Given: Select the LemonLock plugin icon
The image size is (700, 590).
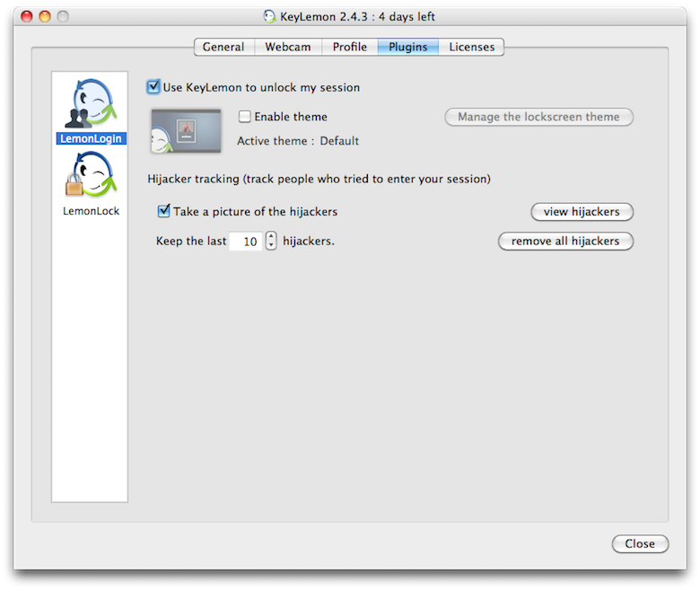Looking at the screenshot, I should (91, 175).
